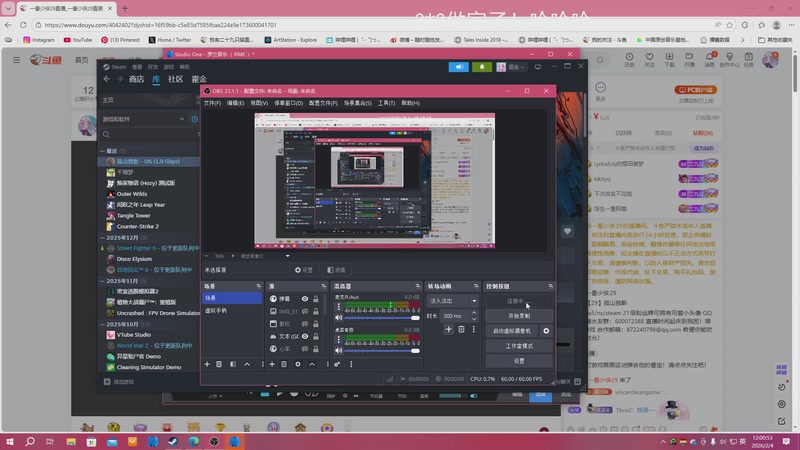
Task: Open OBS 编辑(E) menu
Action: pyautogui.click(x=235, y=103)
